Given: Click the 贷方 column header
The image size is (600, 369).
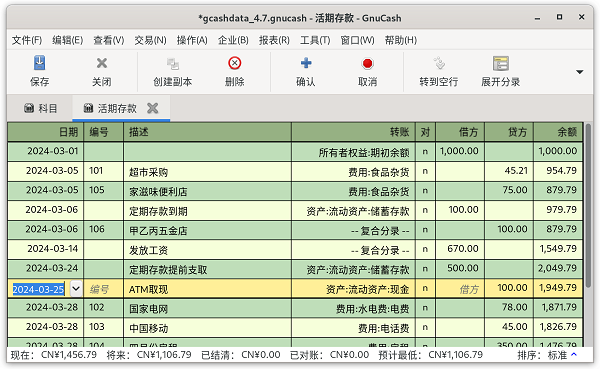Looking at the screenshot, I should [x=509, y=132].
